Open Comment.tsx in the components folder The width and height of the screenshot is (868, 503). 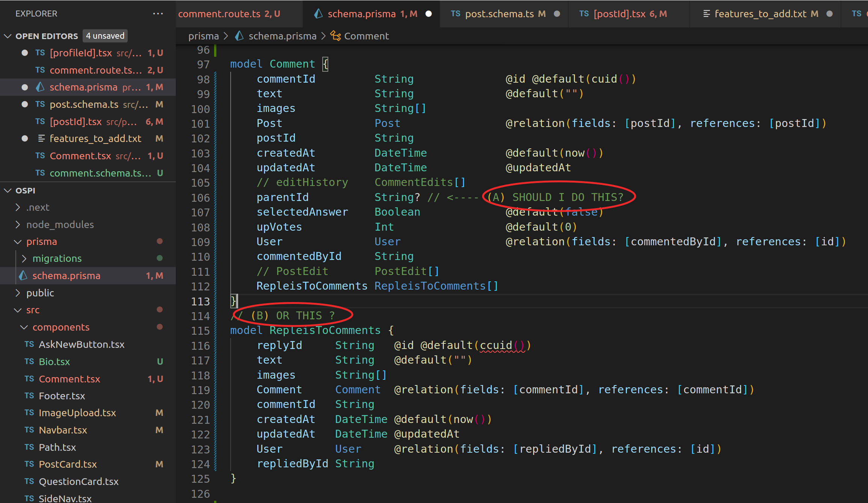(x=69, y=379)
